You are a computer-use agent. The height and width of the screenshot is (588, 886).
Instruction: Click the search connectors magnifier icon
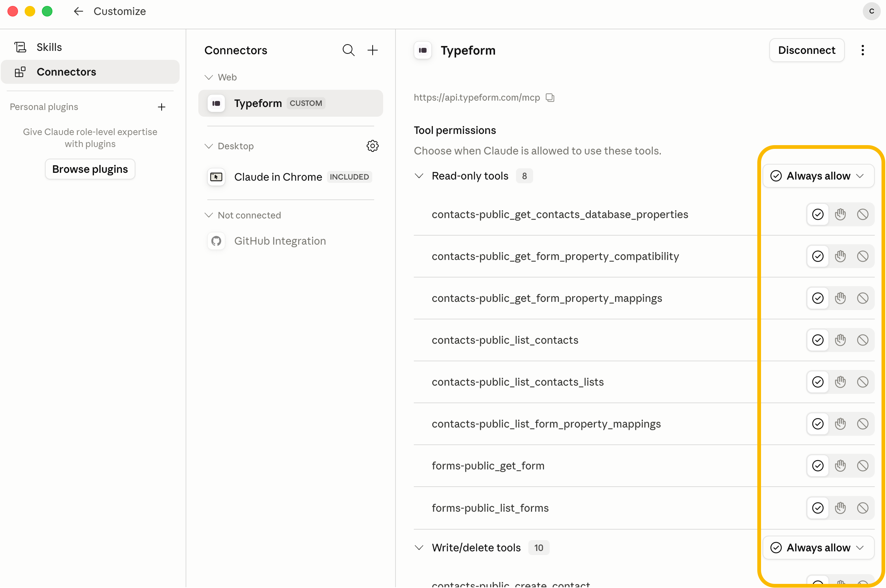pos(348,50)
